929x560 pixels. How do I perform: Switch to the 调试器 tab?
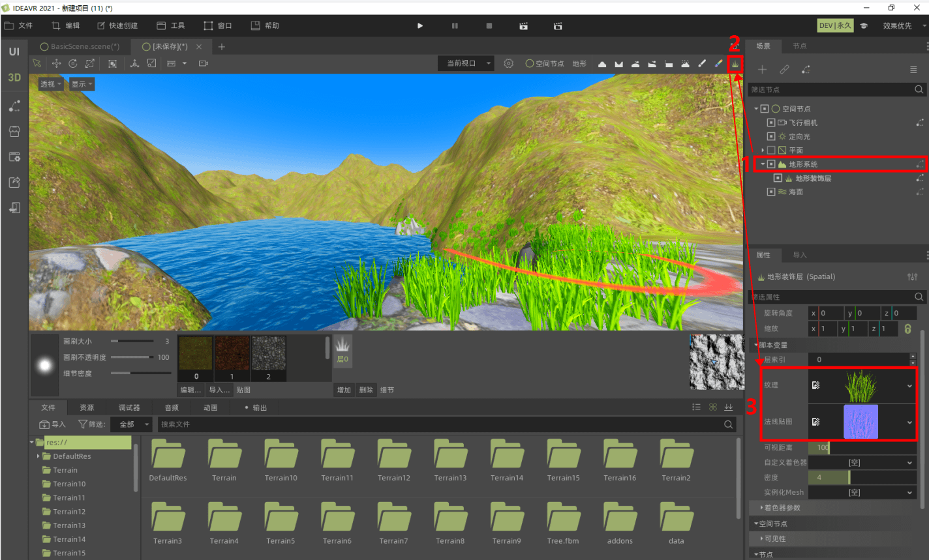tap(129, 407)
